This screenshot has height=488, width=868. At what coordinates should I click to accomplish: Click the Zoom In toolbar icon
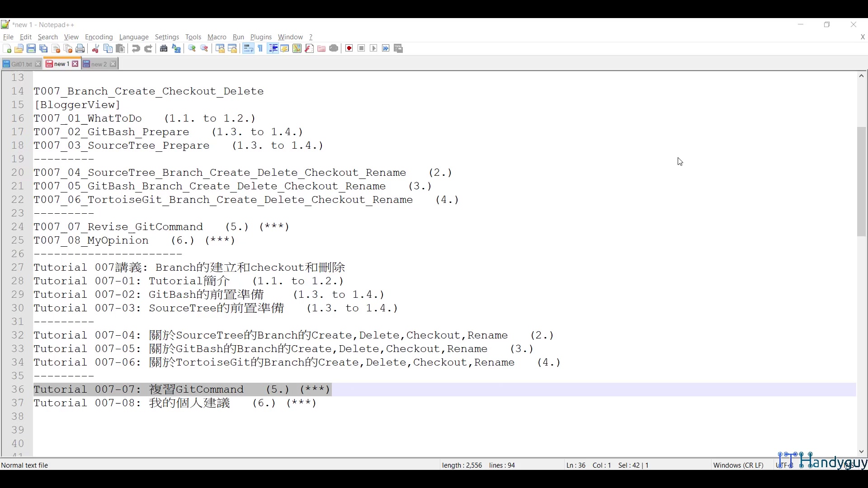click(x=192, y=48)
